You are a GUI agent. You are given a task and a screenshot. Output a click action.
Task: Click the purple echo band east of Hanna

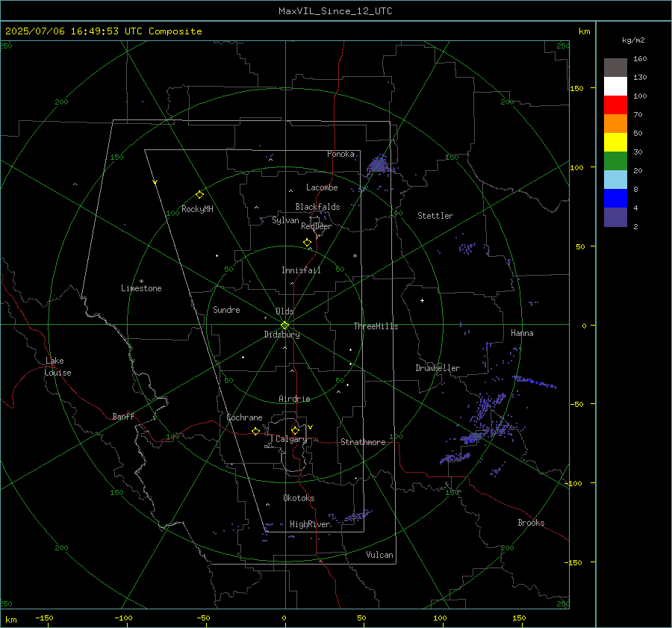coord(535,382)
